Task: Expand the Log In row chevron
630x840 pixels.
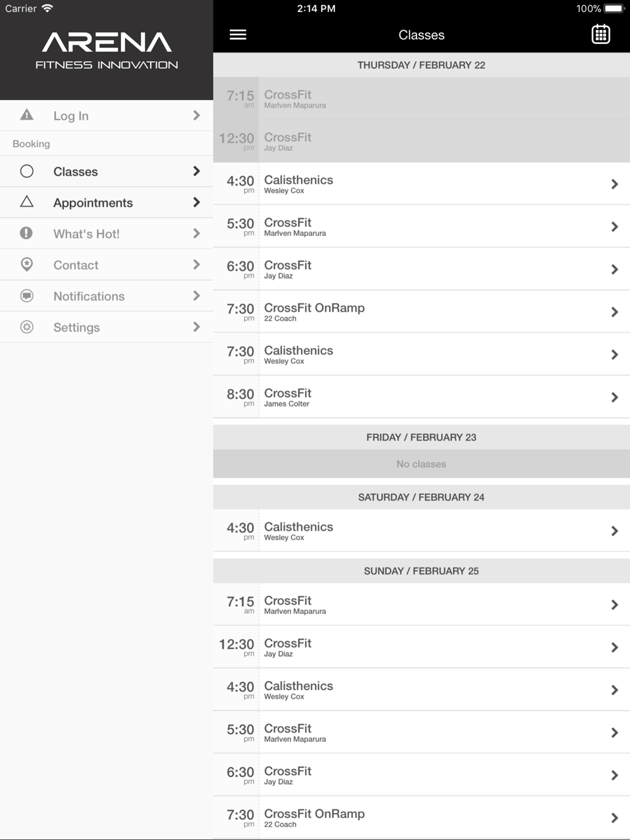Action: 197,115
